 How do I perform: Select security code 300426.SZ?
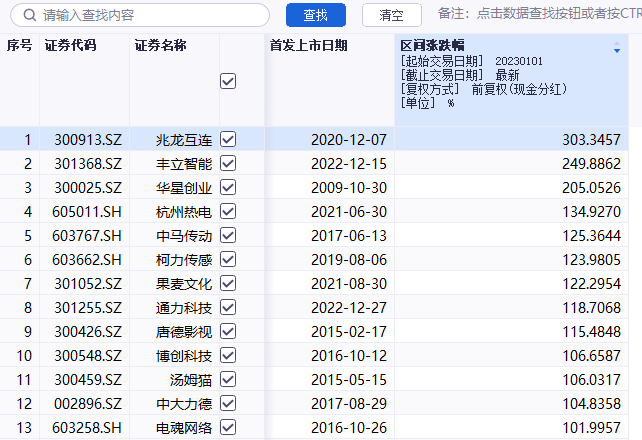pos(88,332)
